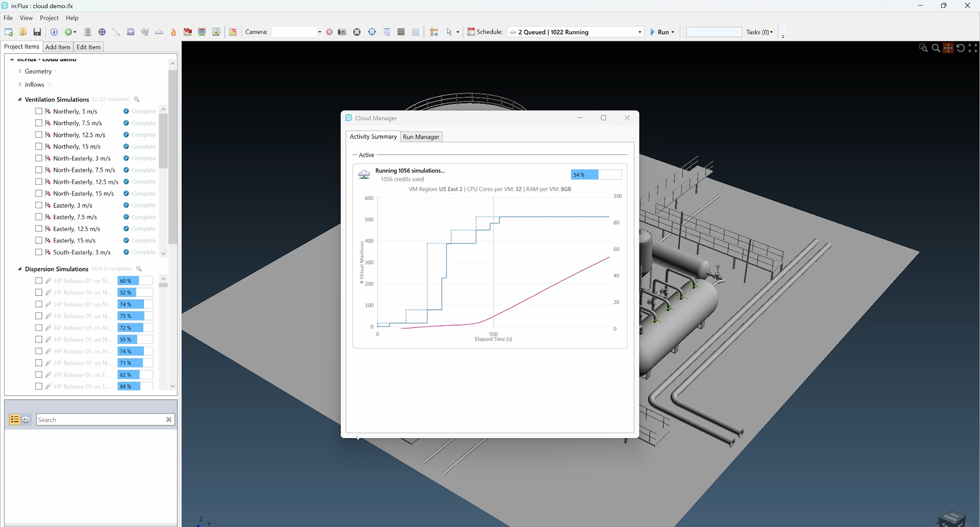Image resolution: width=980 pixels, height=527 pixels.
Task: Check the Northerly, 3 m/s checkbox
Action: pos(39,111)
